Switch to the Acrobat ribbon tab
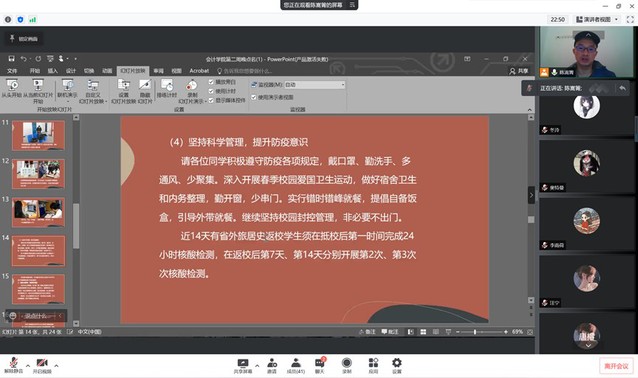Viewport: 638px width, 378px height. [199, 71]
